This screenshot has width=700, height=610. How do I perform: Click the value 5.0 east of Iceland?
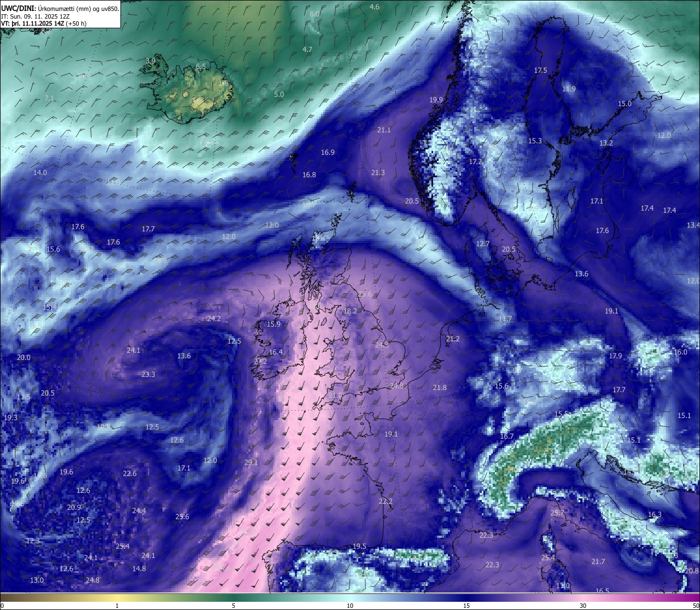279,94
